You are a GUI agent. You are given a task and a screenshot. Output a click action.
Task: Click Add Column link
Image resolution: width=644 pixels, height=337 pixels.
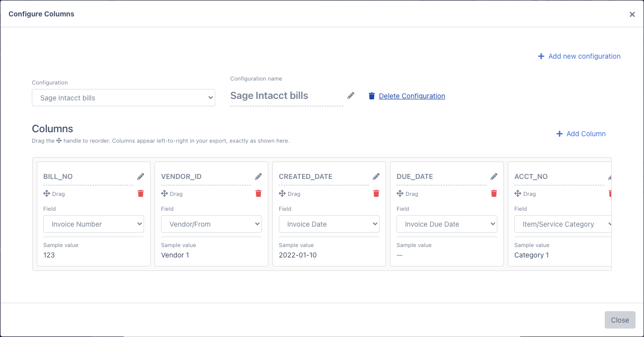click(x=581, y=134)
